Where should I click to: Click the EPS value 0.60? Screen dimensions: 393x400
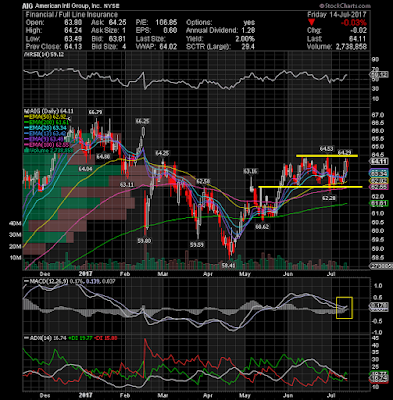[170, 30]
